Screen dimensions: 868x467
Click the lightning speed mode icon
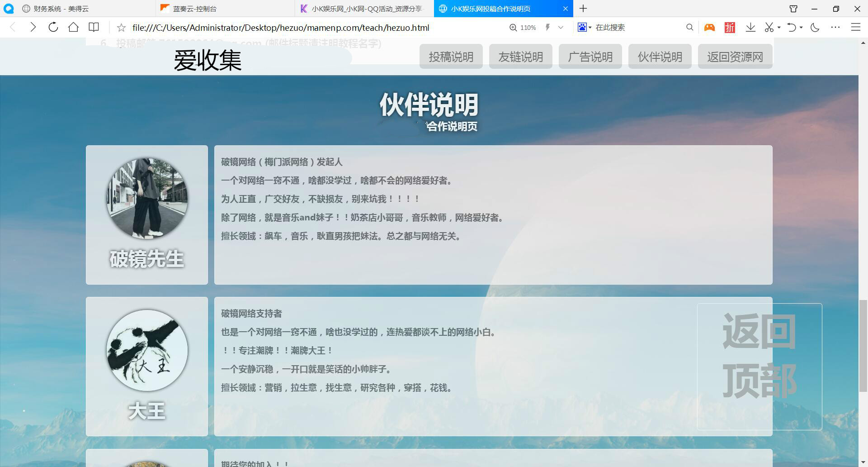pos(547,28)
